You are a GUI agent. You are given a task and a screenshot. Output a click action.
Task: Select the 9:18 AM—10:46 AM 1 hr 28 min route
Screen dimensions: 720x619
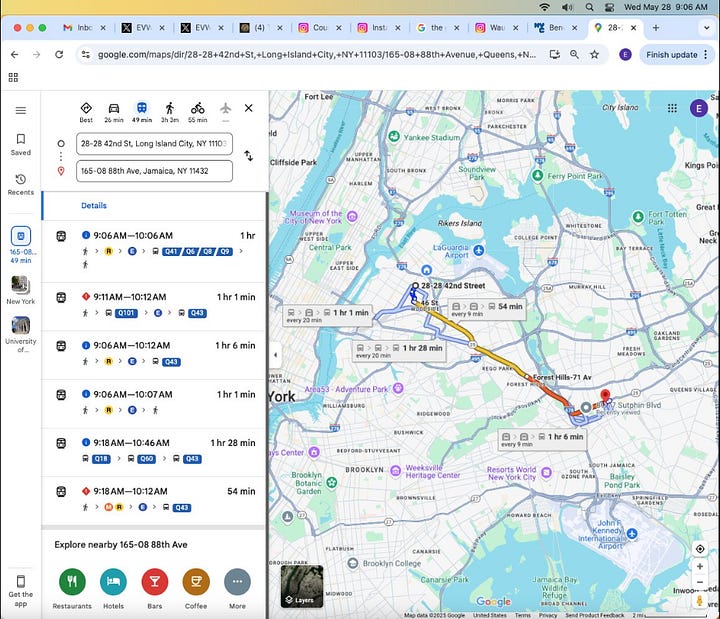click(x=154, y=452)
